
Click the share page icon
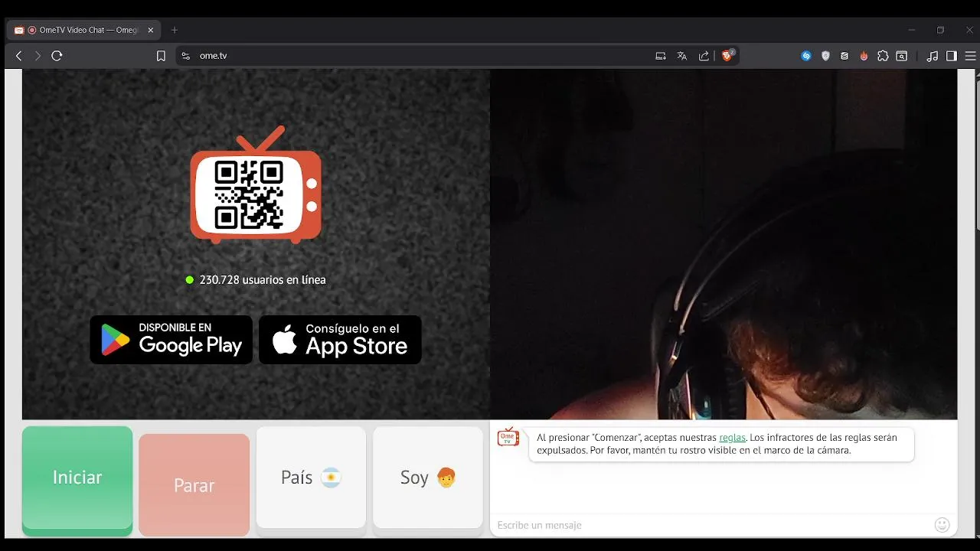click(704, 56)
